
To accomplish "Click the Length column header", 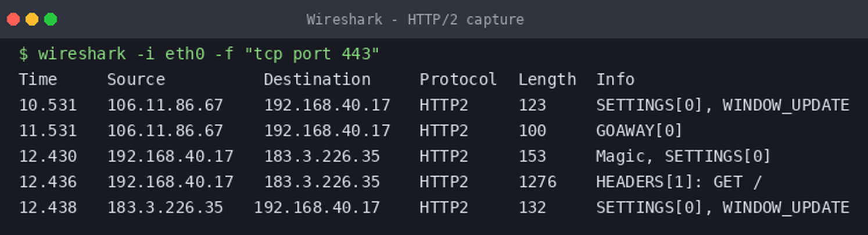I will 547,79.
